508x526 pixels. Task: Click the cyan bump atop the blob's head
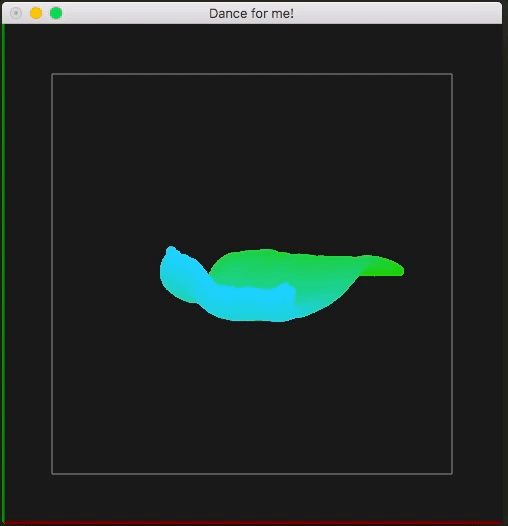tap(171, 251)
